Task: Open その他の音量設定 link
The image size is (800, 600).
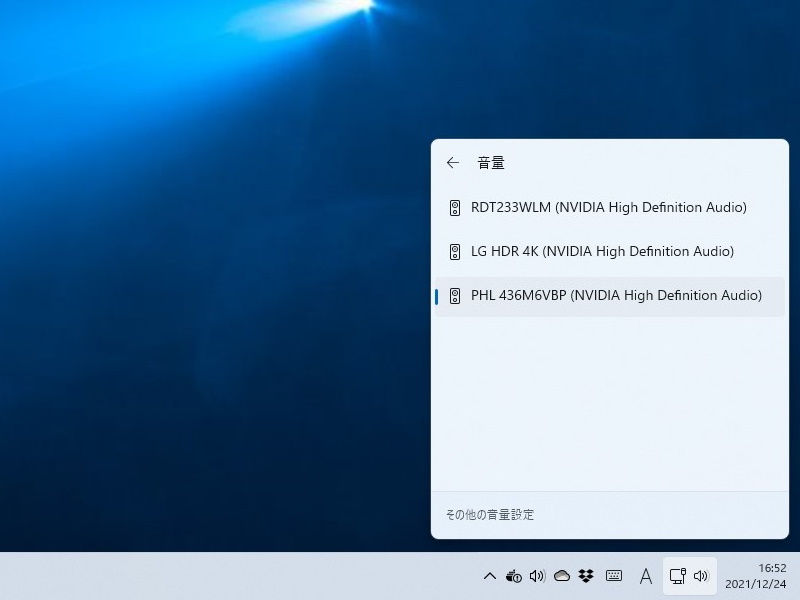Action: point(490,515)
